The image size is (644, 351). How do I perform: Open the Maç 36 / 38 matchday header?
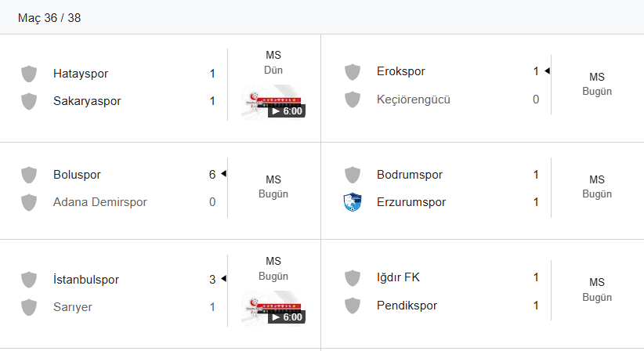tap(49, 17)
